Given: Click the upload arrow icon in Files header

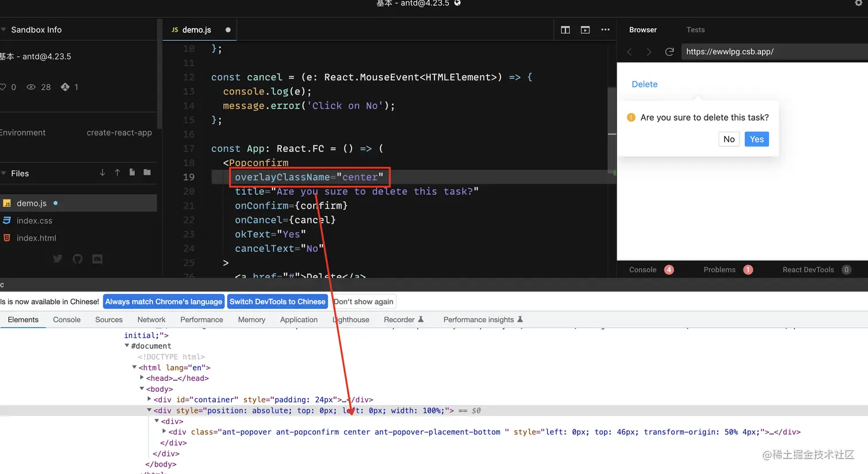Looking at the screenshot, I should tap(117, 172).
